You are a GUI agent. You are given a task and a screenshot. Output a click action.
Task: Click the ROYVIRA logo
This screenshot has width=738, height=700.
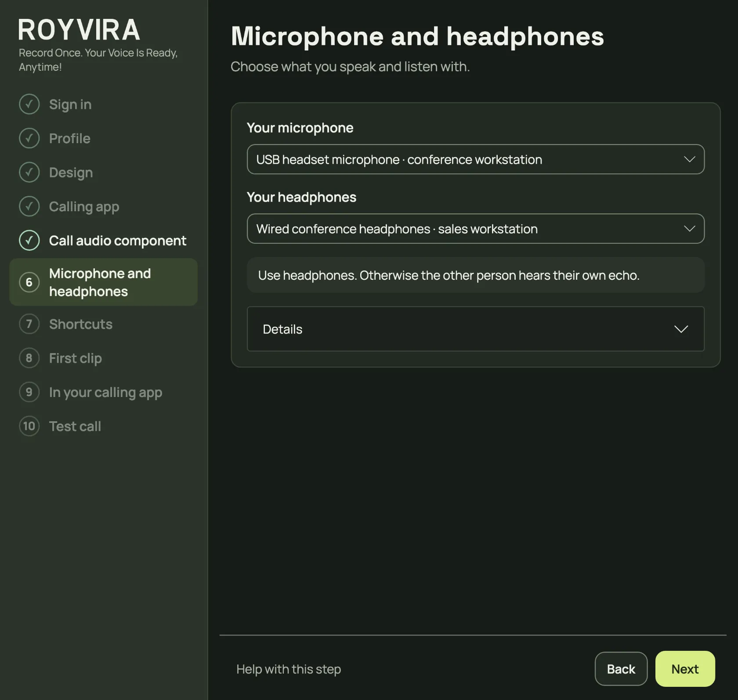click(x=79, y=30)
